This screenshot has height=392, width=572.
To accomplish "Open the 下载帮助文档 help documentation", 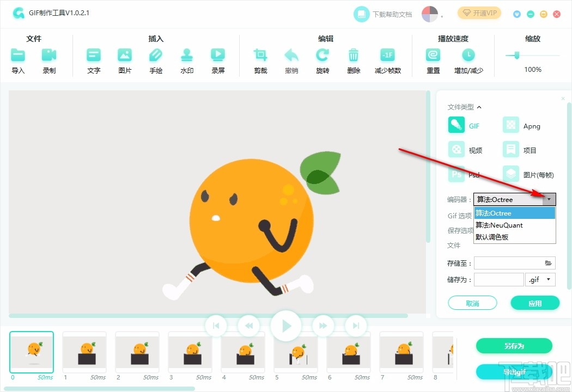I will 392,14.
